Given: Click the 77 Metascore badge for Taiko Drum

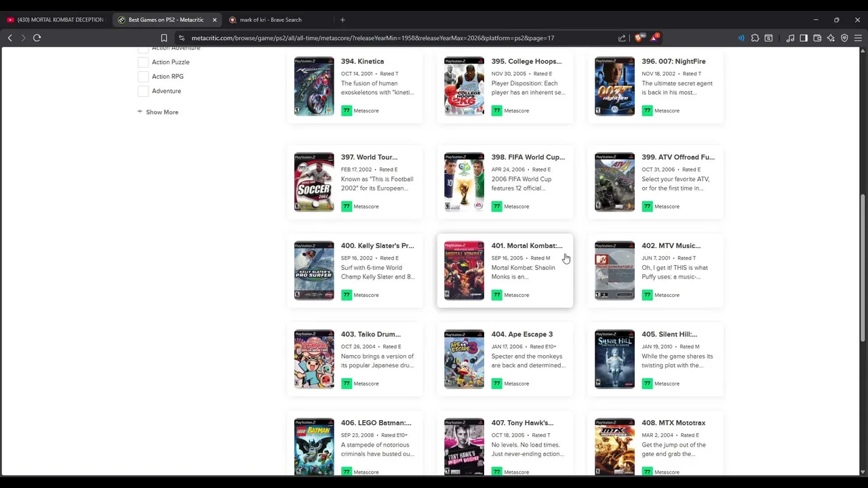Looking at the screenshot, I should pyautogui.click(x=347, y=384).
